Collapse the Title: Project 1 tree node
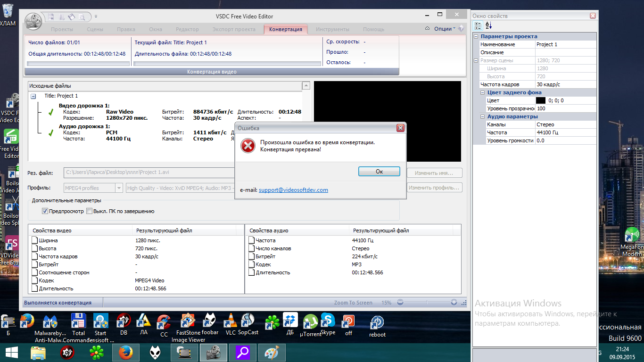The image size is (644, 362). click(33, 96)
